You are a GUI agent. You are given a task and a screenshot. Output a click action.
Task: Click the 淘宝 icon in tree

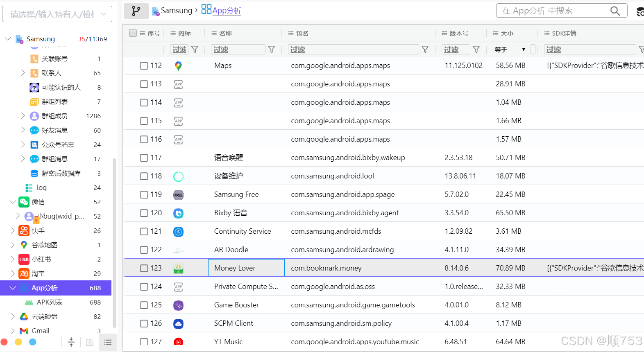pyautogui.click(x=24, y=273)
